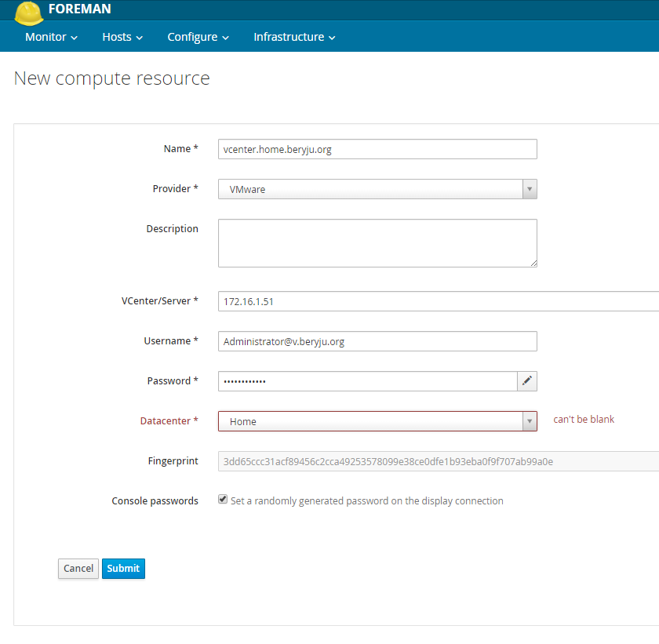Click the Datacenter dropdown arrow icon
This screenshot has height=644, width=659.
tap(530, 421)
